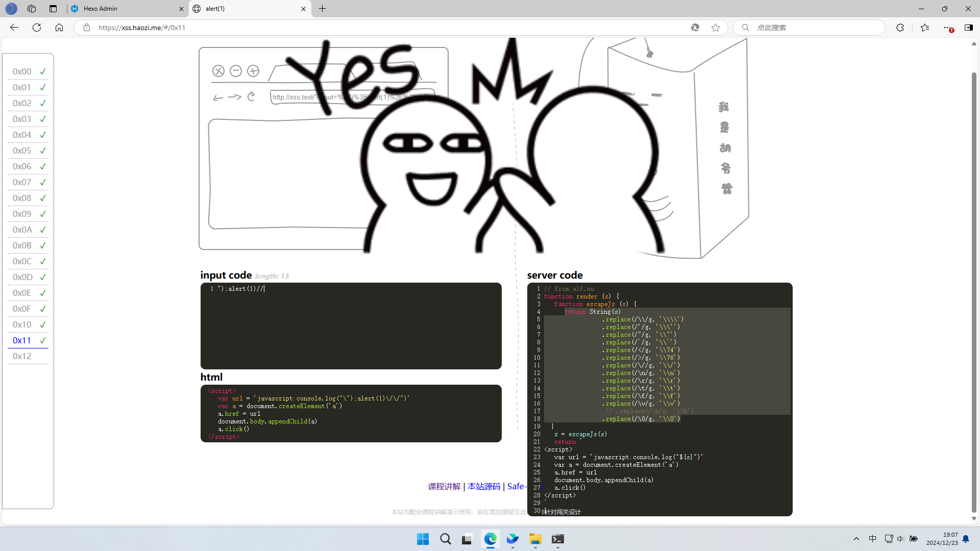
Task: Click the scrollbar down arrow
Action: point(974,518)
